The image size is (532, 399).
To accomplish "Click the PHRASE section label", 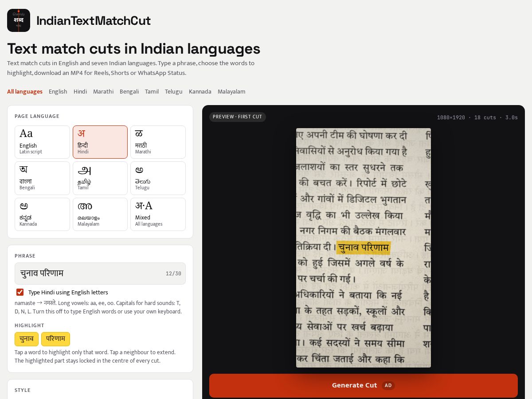I will (x=25, y=256).
